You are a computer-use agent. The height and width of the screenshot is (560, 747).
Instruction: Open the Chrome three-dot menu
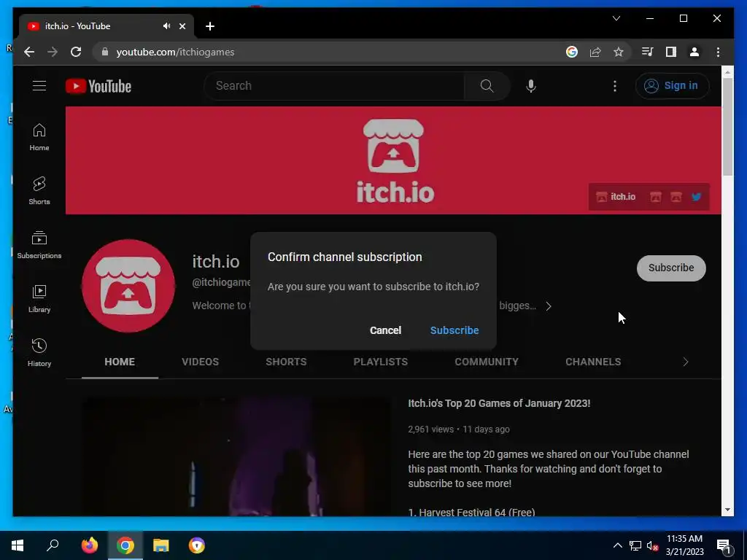pos(718,52)
